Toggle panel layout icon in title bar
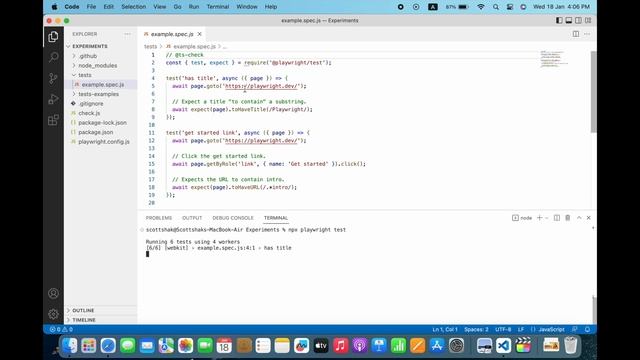This screenshot has width=640, height=360. pos(569,20)
